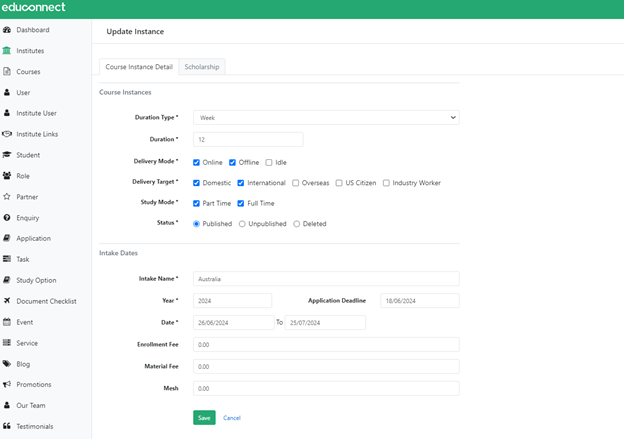The height and width of the screenshot is (439, 624).
Task: Open Institutes via its building icon
Action: [x=8, y=51]
